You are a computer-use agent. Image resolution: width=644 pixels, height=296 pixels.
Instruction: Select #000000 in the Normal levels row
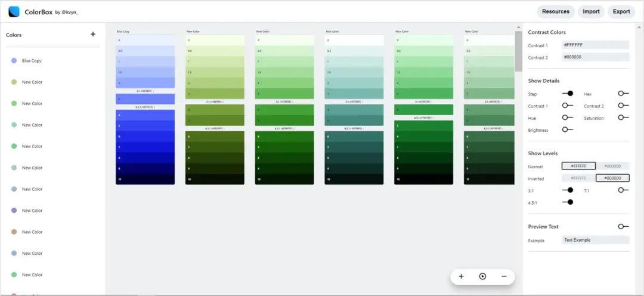coord(612,166)
